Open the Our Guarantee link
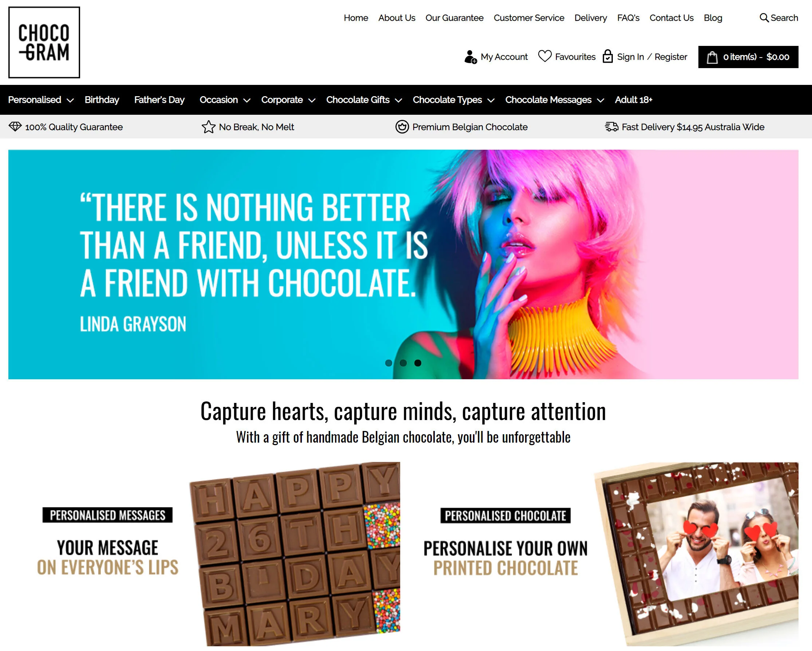Screen dimensions: 812x651 click(454, 18)
